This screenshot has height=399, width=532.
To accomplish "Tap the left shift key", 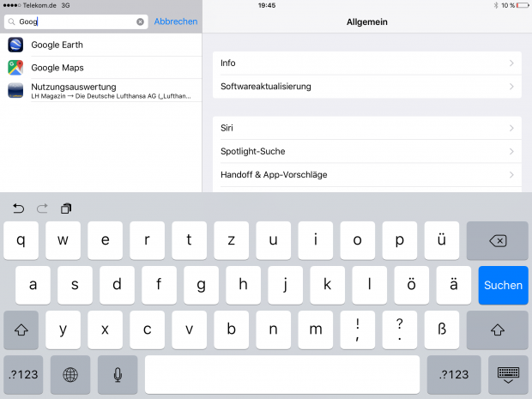I will 21,329.
